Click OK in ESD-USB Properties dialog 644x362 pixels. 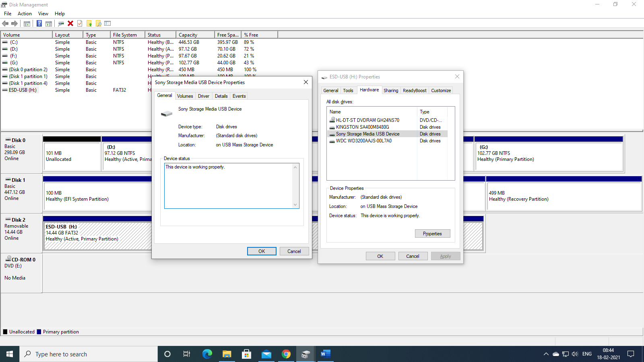380,256
